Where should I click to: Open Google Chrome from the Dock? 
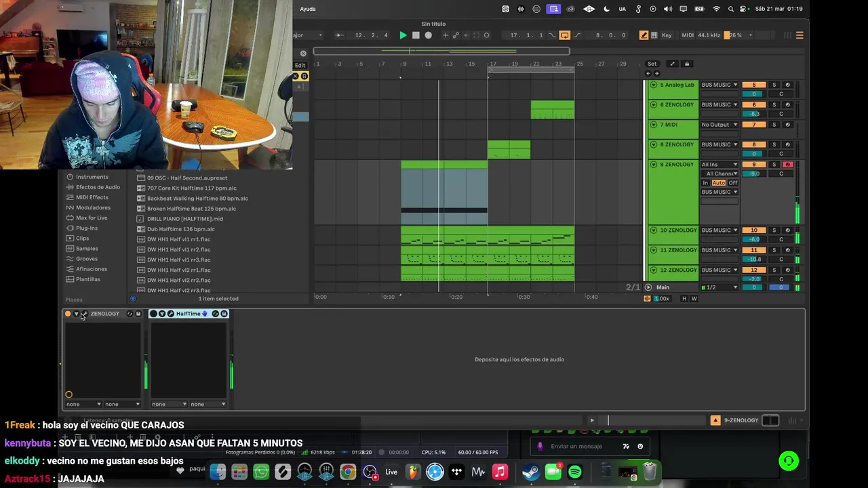[348, 472]
